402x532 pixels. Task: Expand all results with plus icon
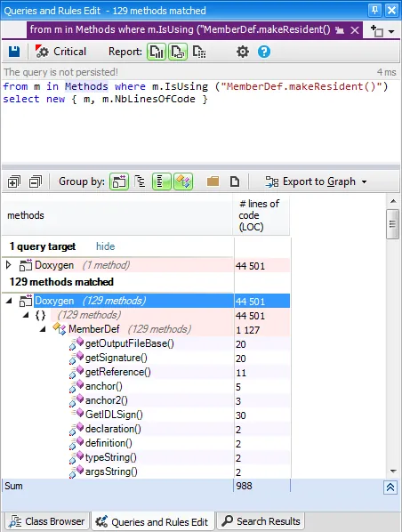coord(14,181)
